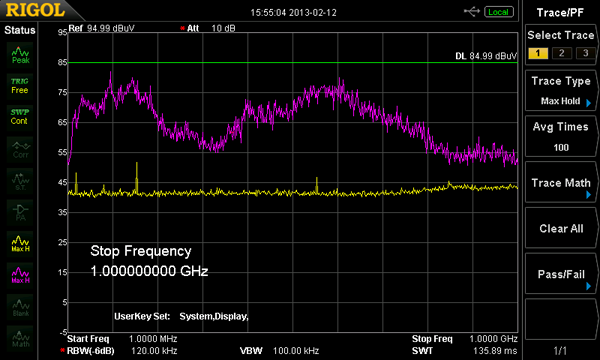The image size is (600, 360).
Task: Click the Ref 94.99 dBuV reference level
Action: (101, 28)
